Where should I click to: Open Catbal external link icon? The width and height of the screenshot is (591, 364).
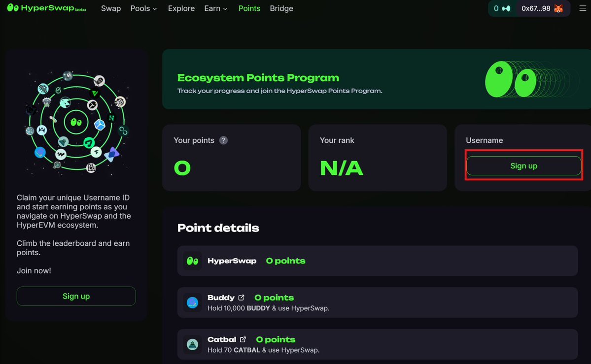click(243, 339)
